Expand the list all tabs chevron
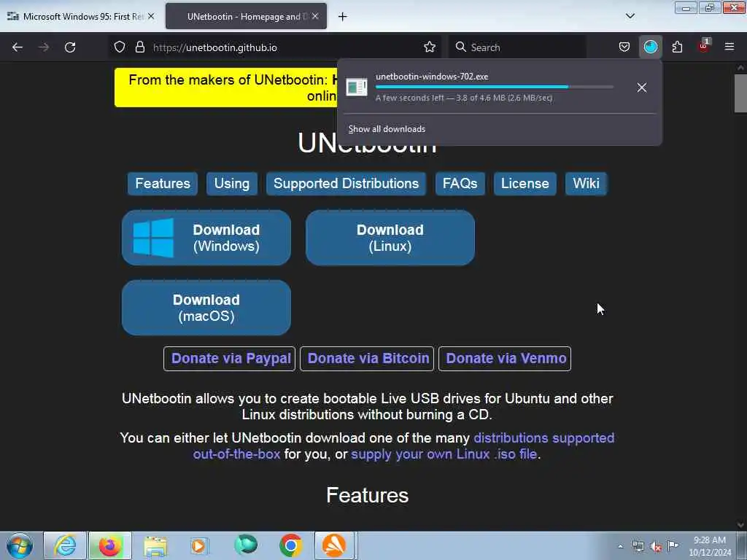Viewport: 747px width, 560px height. tap(630, 17)
